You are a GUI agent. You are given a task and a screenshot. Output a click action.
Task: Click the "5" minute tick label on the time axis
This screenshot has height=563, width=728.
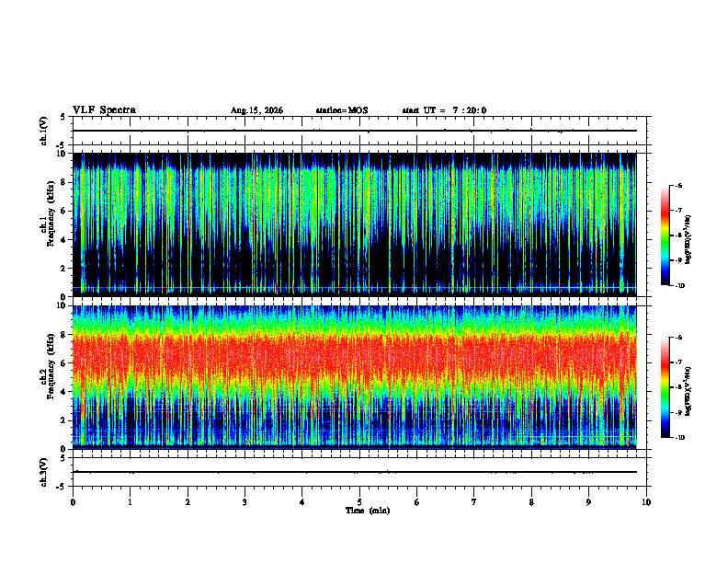click(359, 502)
